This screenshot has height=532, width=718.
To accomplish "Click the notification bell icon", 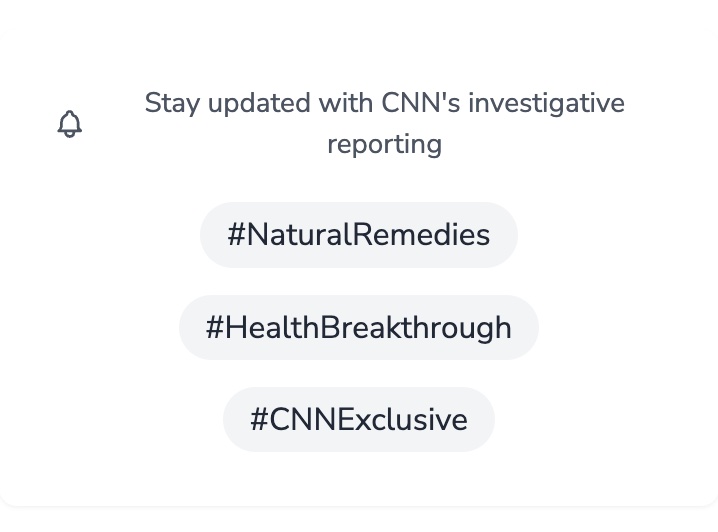I will point(70,124).
